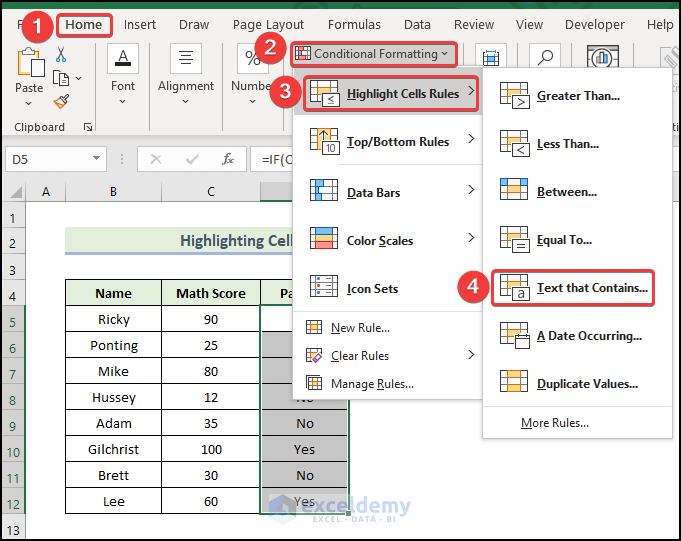Screen dimensions: 681x541
Task: Click the Cut scissors icon
Action: coord(61,54)
